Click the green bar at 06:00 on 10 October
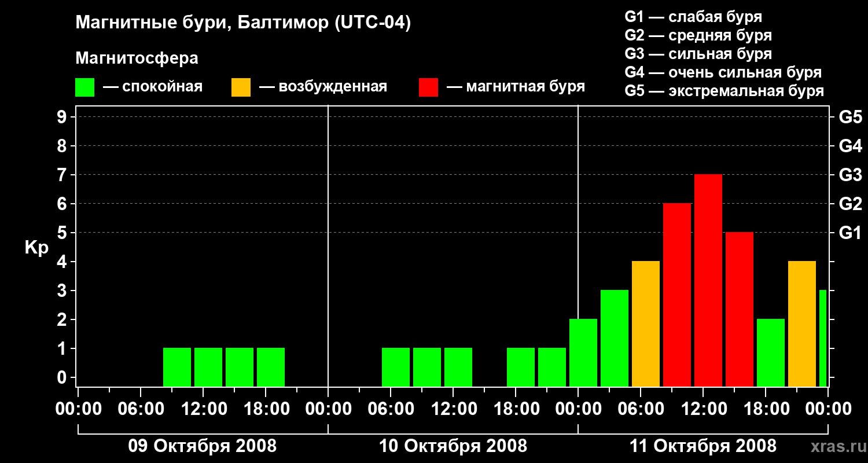This screenshot has width=868, height=463. coord(396,367)
